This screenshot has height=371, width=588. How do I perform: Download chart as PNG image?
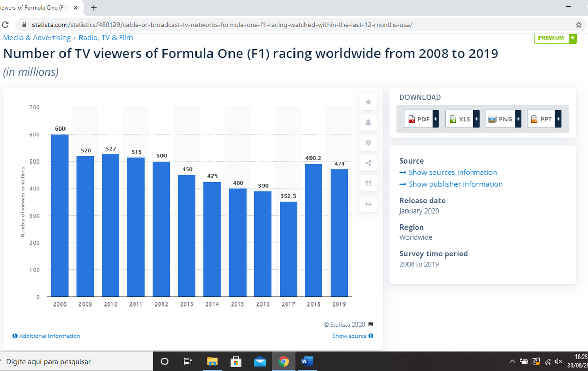503,119
